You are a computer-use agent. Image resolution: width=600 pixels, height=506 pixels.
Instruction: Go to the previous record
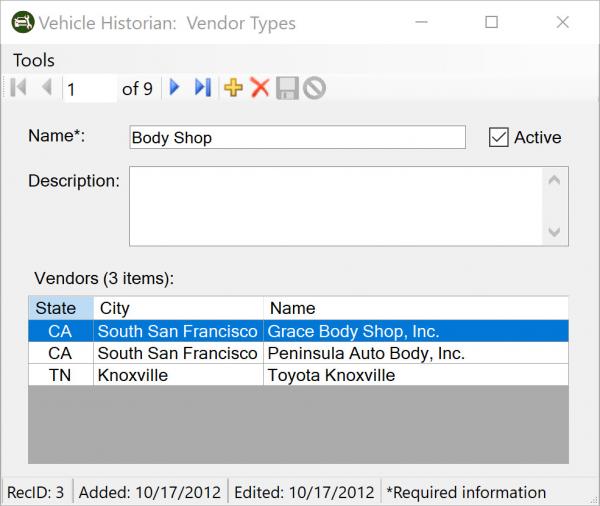point(46,88)
